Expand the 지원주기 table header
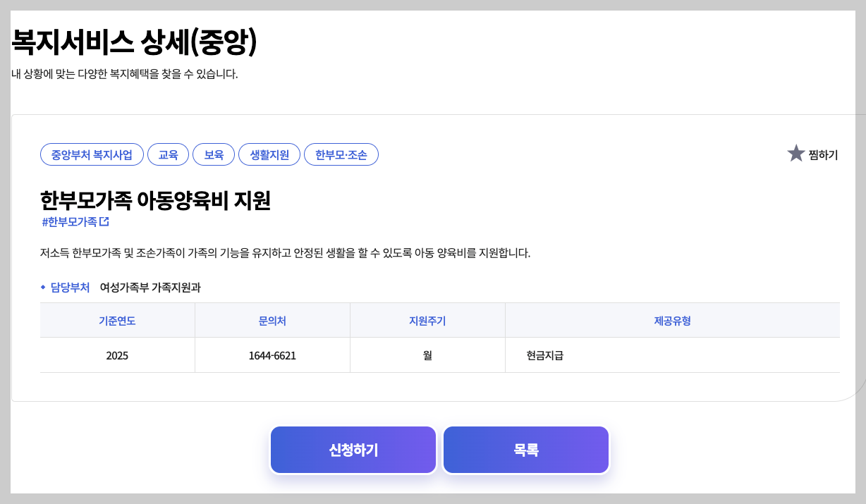Screen dimensions: 866x504 click(x=427, y=319)
